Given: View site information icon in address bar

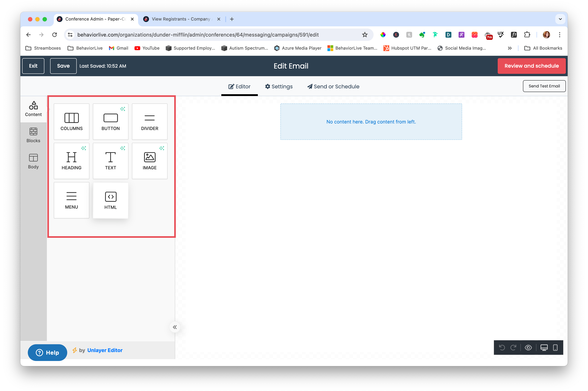Looking at the screenshot, I should pyautogui.click(x=70, y=35).
